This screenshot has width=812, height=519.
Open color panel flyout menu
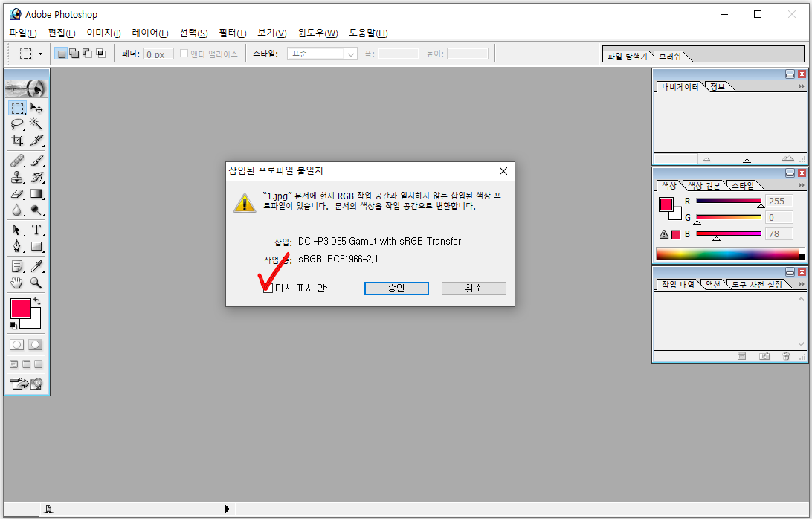coord(801,185)
